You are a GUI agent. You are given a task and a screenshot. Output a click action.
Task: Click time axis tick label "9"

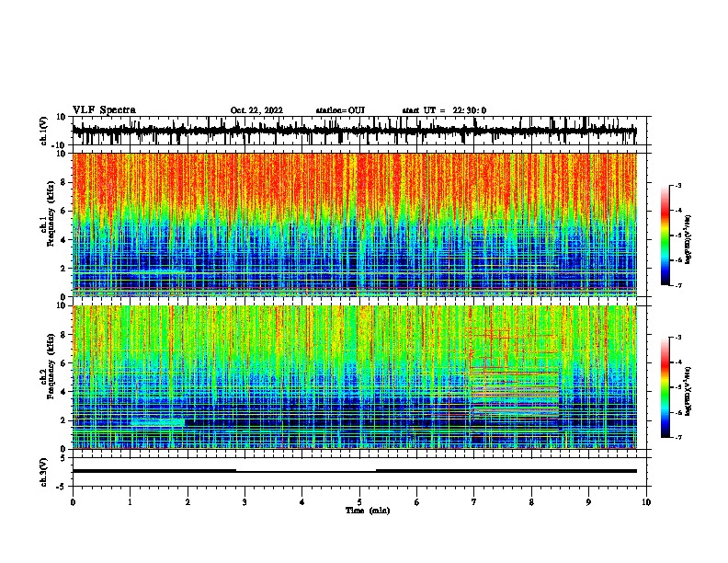tap(588, 502)
